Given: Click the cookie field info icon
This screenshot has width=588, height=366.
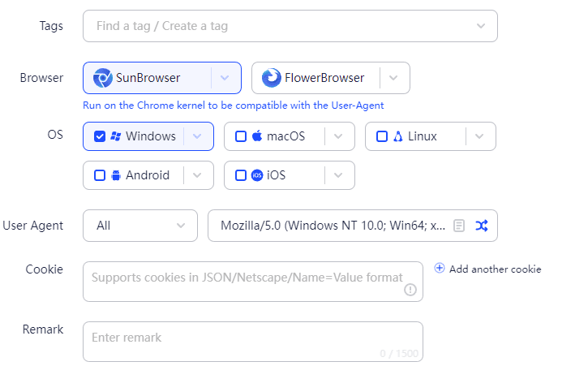Looking at the screenshot, I should [x=410, y=290].
